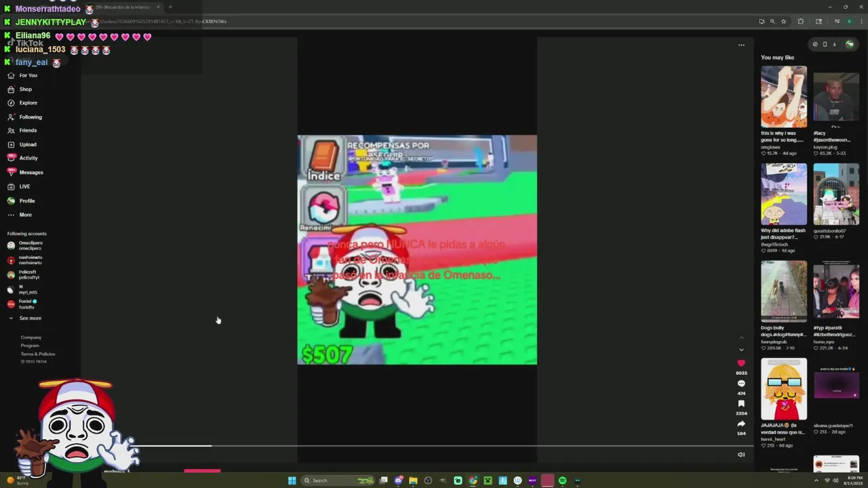Open suggested video by omgkawa
Image resolution: width=868 pixels, height=488 pixels.
[784, 96]
